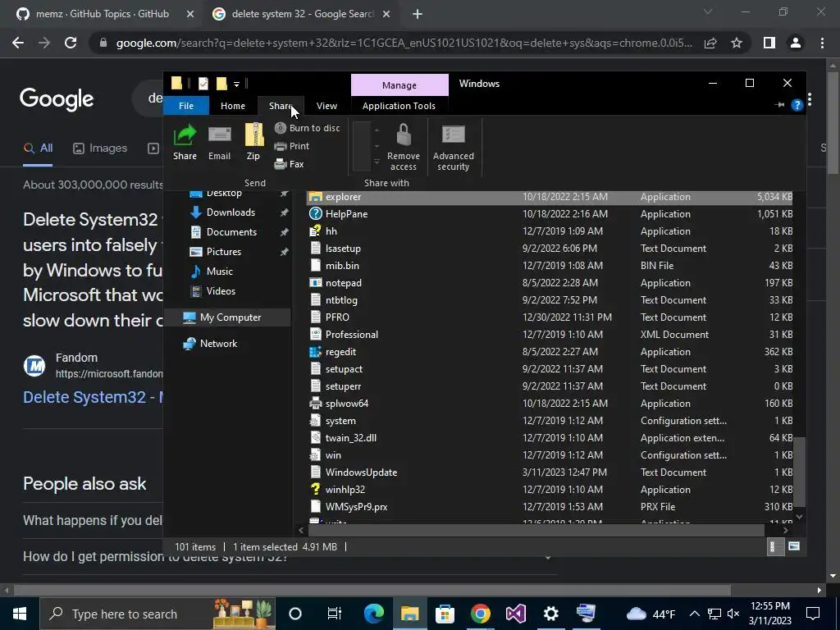
Task: Open File Explorer help icon
Action: point(797,106)
